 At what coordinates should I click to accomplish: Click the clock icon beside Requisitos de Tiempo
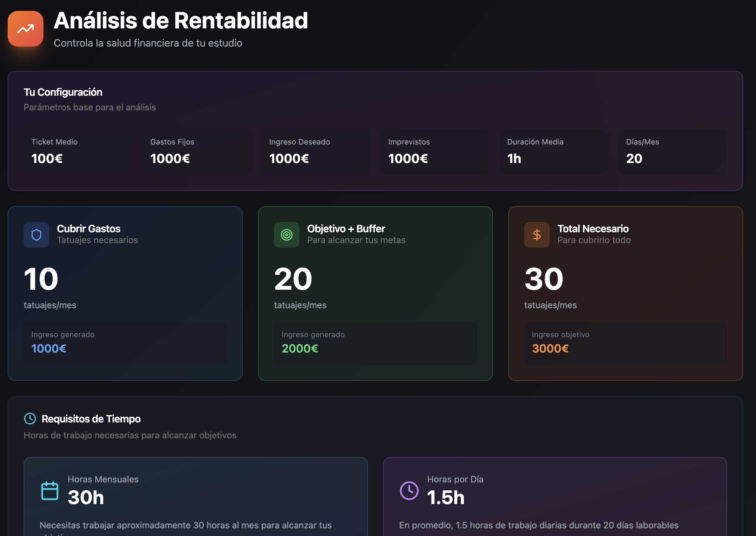tap(30, 419)
